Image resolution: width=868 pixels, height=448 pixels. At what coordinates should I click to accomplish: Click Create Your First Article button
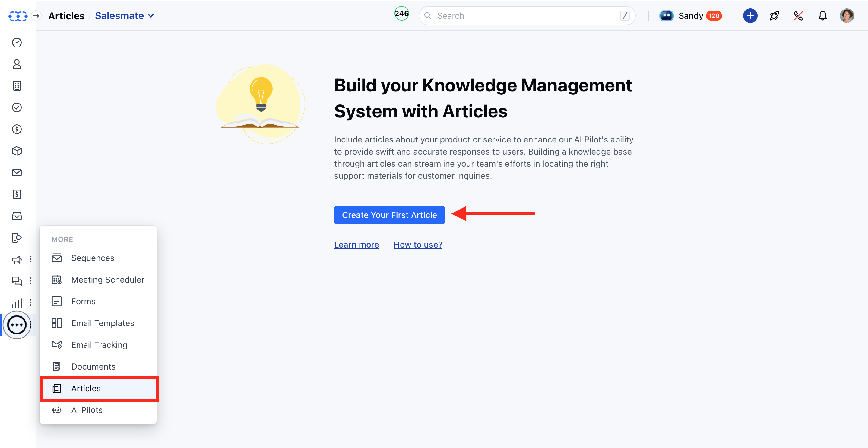point(389,215)
